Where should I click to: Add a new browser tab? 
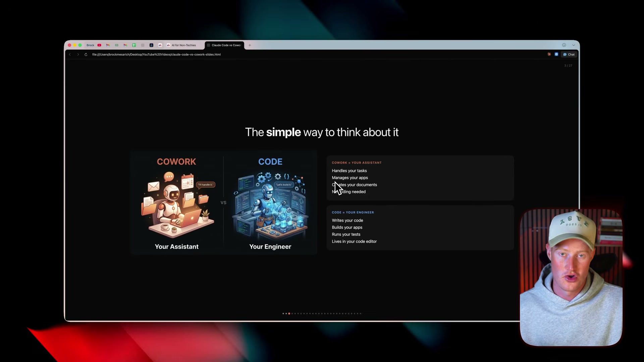click(x=250, y=45)
